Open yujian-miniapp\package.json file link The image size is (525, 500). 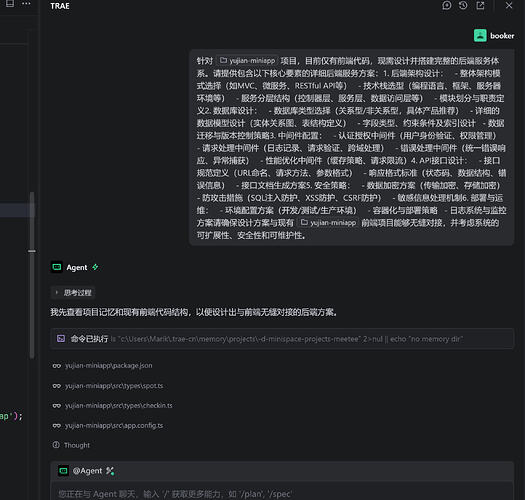point(109,365)
